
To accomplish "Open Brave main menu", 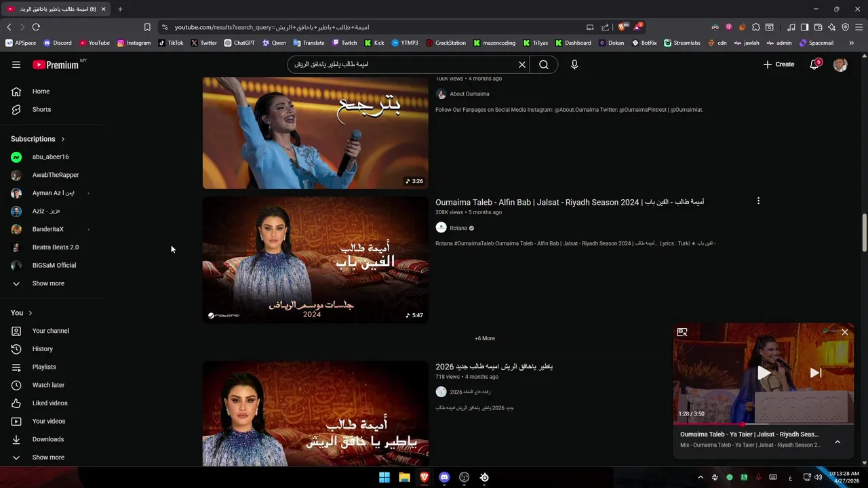I will coord(859,27).
